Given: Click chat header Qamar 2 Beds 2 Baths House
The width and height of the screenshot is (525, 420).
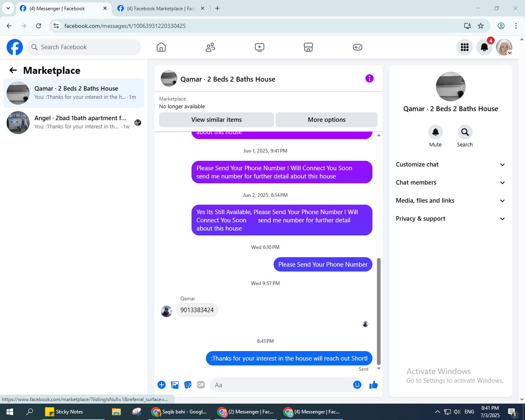Looking at the screenshot, I should tap(228, 79).
